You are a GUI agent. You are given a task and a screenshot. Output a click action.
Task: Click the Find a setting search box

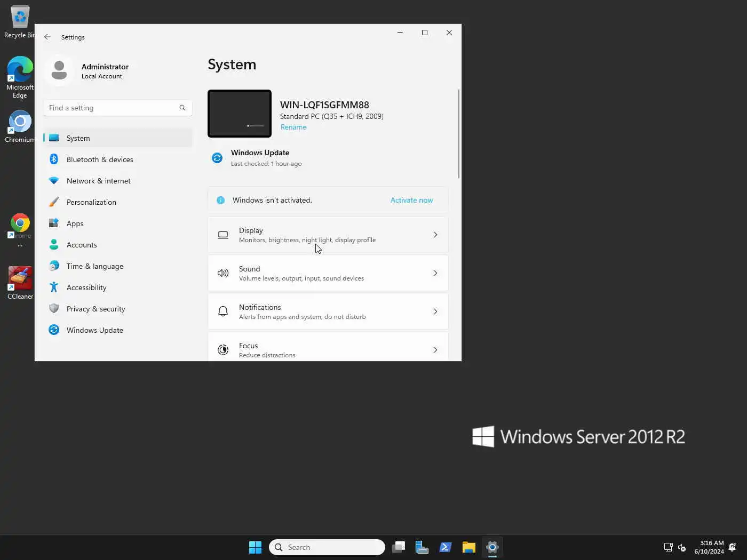tap(118, 108)
